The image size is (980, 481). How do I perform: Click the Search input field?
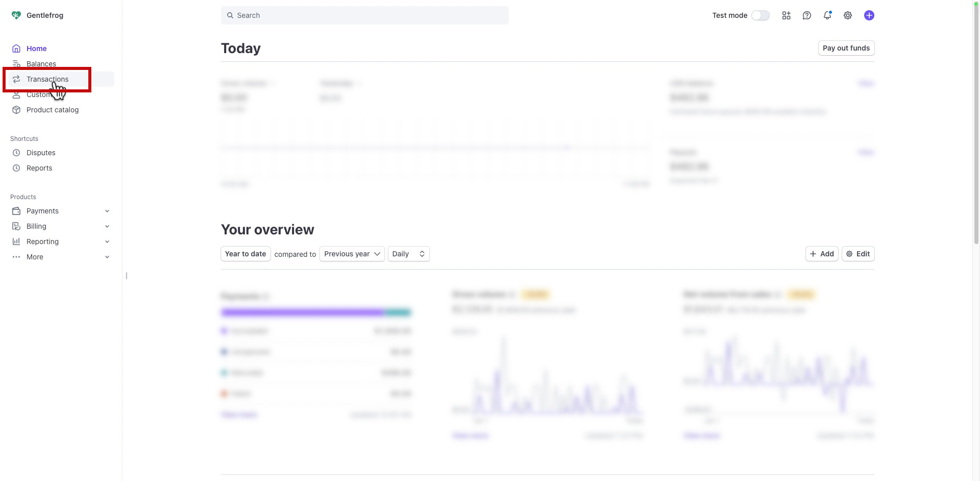364,15
